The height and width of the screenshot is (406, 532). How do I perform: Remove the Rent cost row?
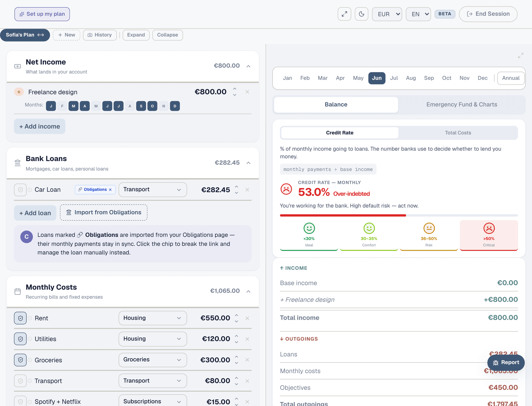pos(247,318)
